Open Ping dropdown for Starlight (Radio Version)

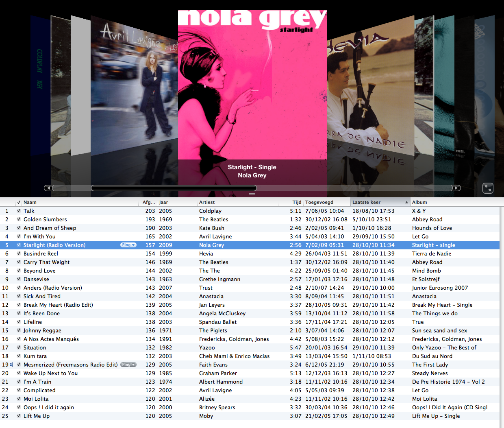[128, 245]
